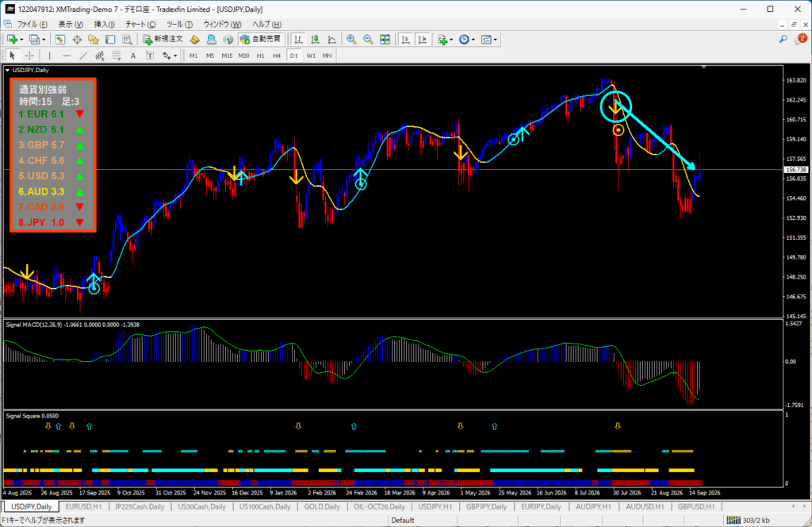Draw a trendline with the line tool
The image size is (812, 527).
[82, 56]
